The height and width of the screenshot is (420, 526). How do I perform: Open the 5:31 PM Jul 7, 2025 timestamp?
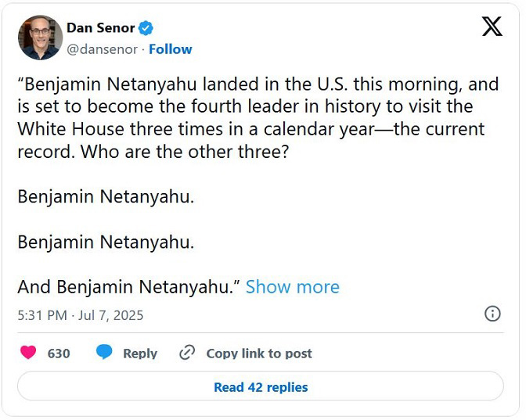pos(81,315)
